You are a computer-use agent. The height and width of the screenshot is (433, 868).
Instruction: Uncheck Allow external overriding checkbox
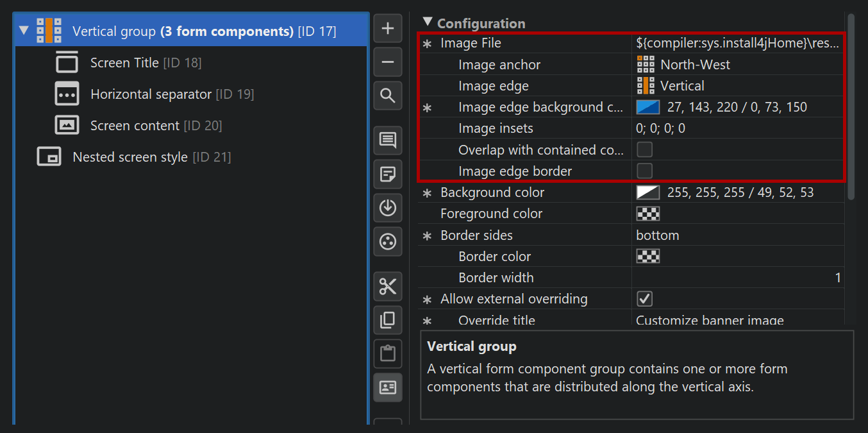click(644, 299)
